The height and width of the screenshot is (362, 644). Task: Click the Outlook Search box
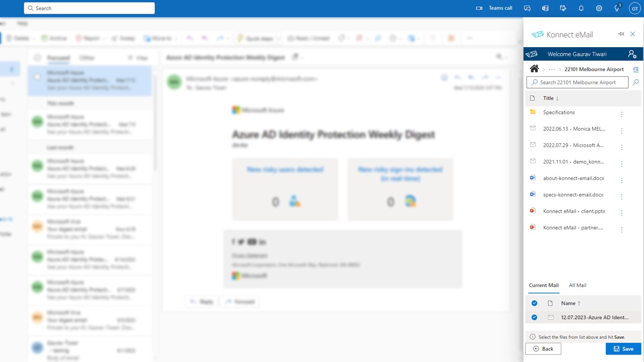point(90,8)
